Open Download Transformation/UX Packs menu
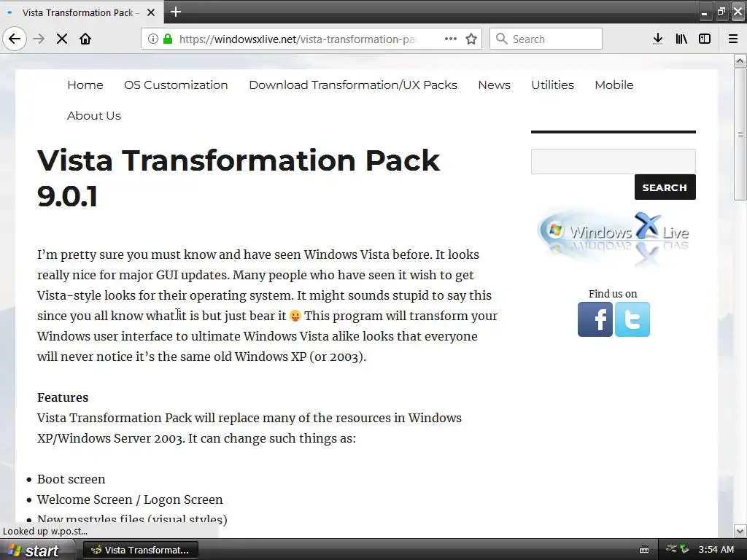747x560 pixels. coord(353,85)
